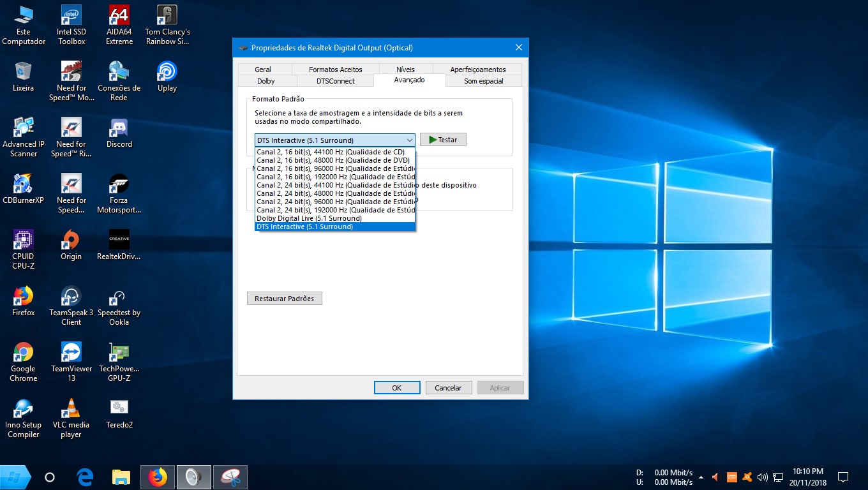Select the sound speaker taskbar button
This screenshot has height=490, width=868.
pyautogui.click(x=194, y=477)
